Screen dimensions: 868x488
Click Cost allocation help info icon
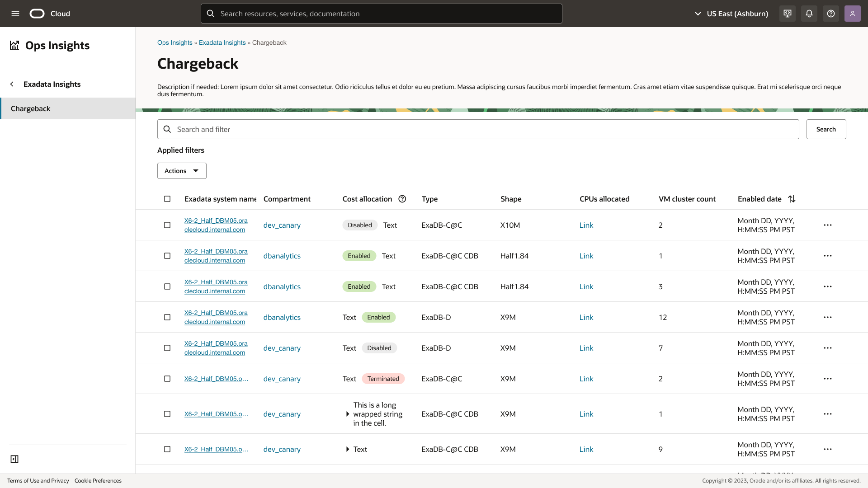(x=402, y=199)
